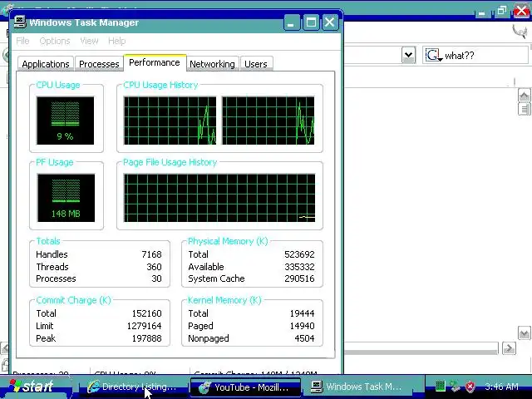Click the browser horizontal scrollbar track
532x399 pixels.
point(421,348)
